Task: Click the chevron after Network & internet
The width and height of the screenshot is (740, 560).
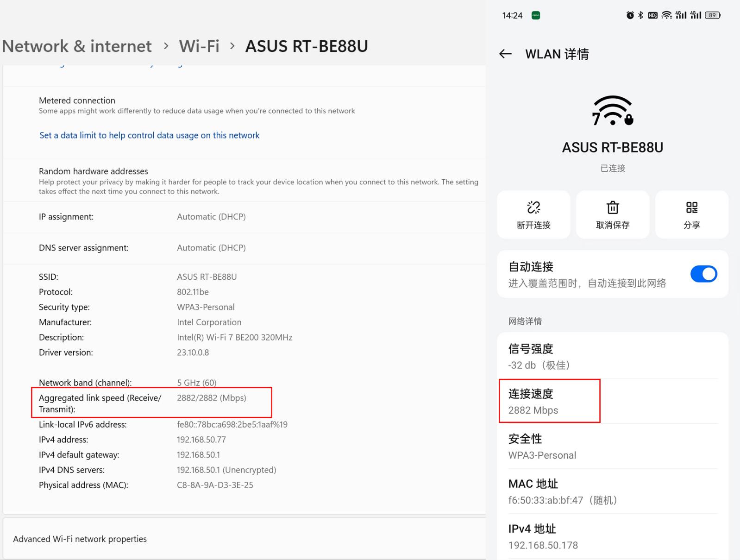Action: click(166, 46)
